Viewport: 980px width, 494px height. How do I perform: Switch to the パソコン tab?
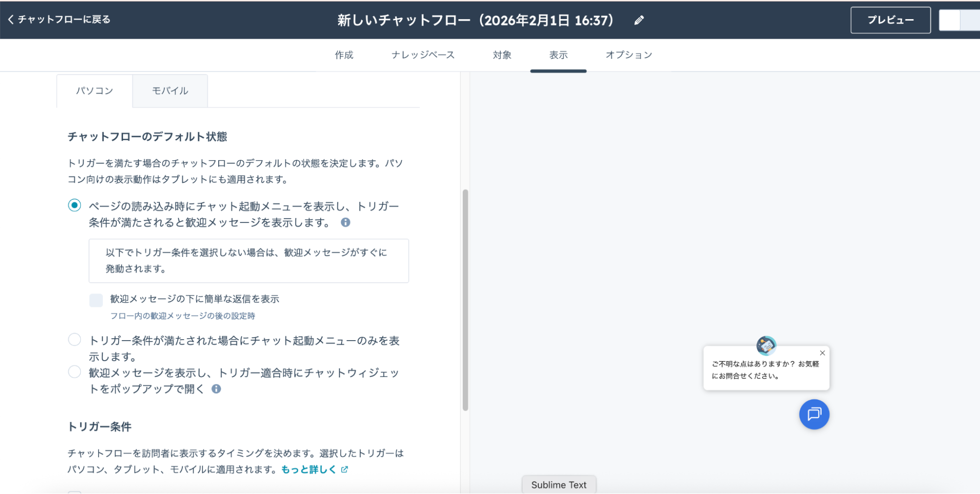coord(95,91)
